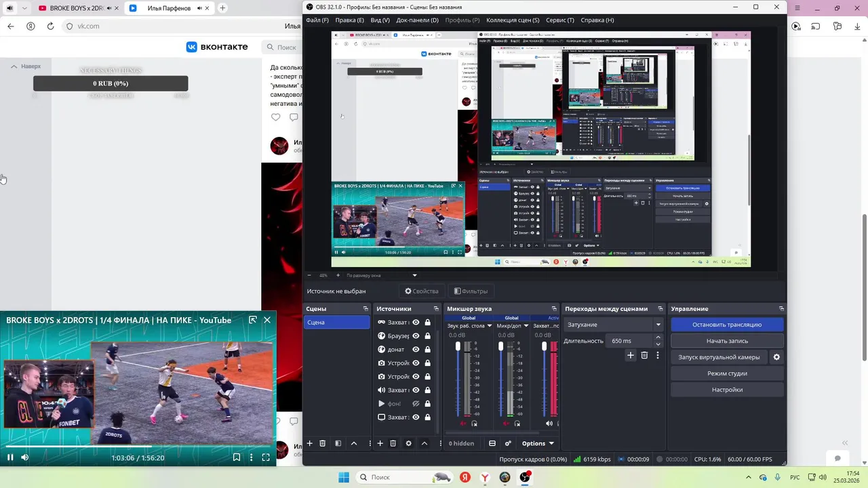Reload the vk.com page in browser

[x=50, y=26]
